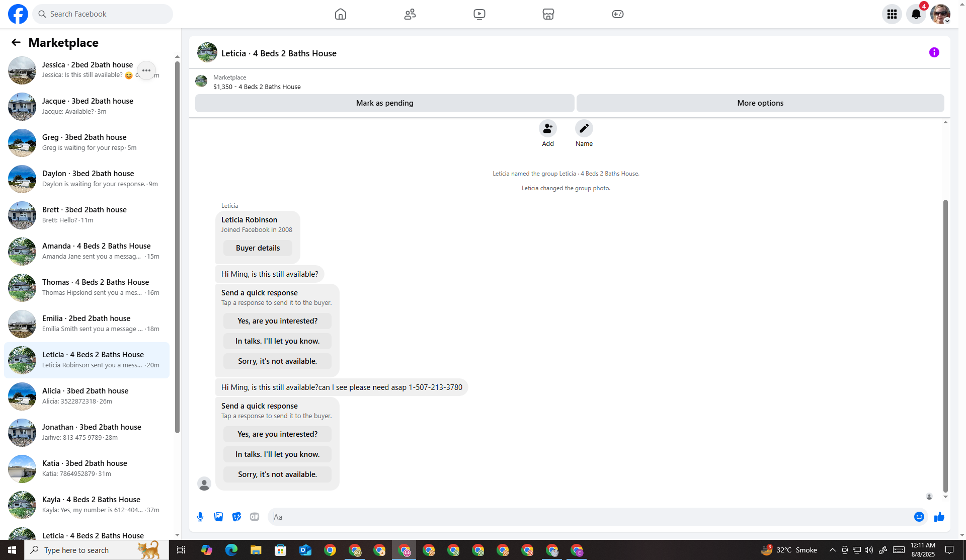Attach a photo with the image icon
The width and height of the screenshot is (966, 560).
(x=218, y=517)
